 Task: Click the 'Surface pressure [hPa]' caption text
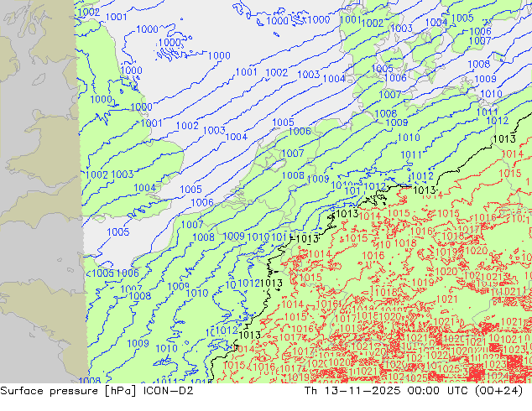click(68, 391)
